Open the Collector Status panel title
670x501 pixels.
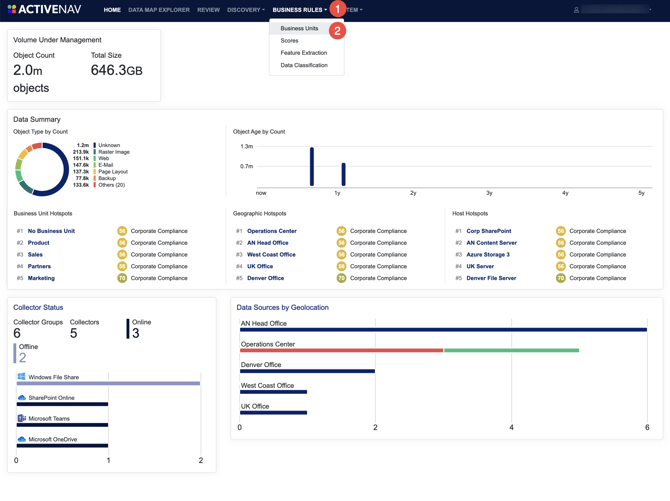38,307
